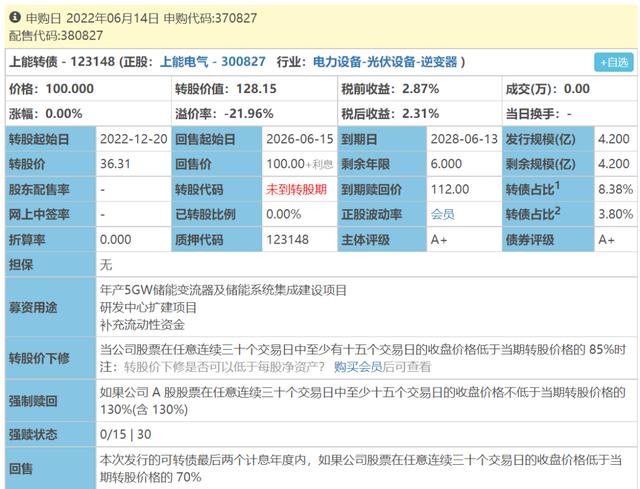640x489 pixels.
Task: Click 价格: 100.000 value
Action: click(51, 89)
